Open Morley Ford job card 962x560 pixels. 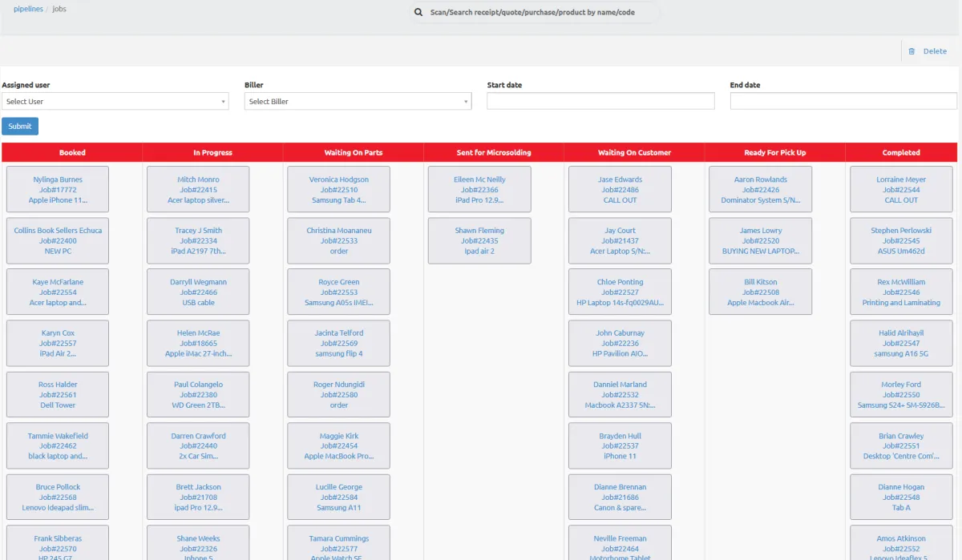pyautogui.click(x=901, y=395)
